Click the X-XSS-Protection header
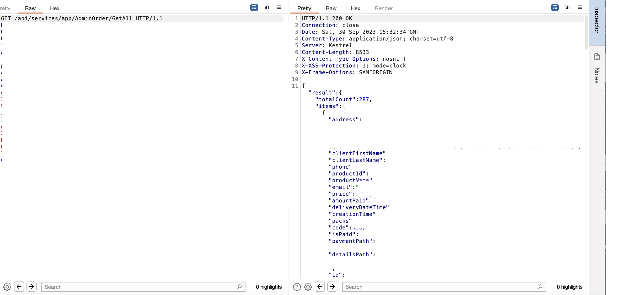Image resolution: width=644 pixels, height=295 pixels. (354, 66)
